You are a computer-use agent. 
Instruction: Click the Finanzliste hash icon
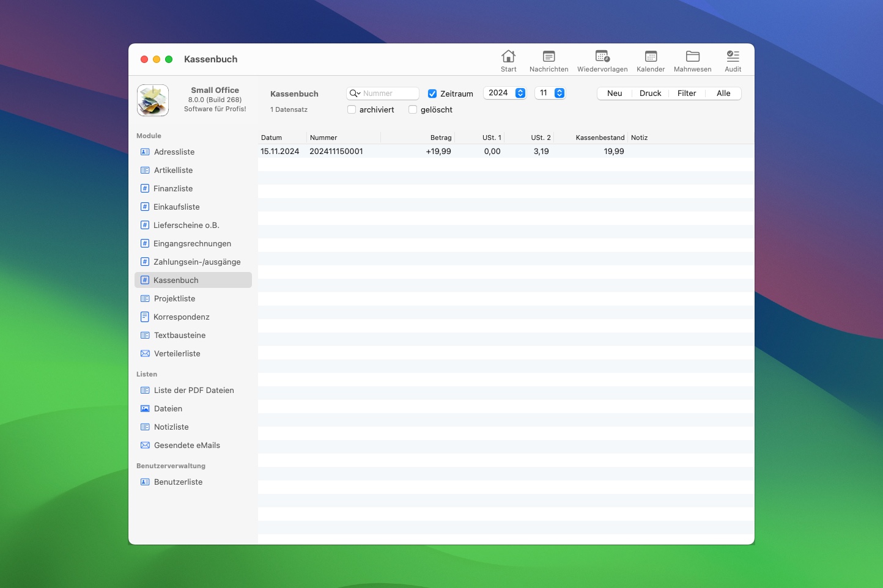[x=145, y=188]
